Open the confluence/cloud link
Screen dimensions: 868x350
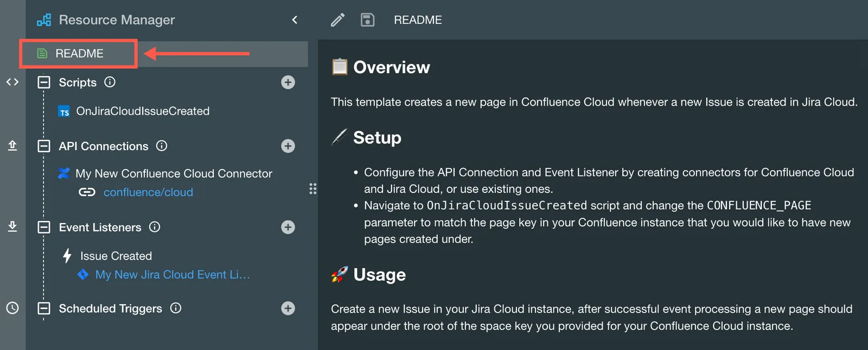[x=148, y=192]
